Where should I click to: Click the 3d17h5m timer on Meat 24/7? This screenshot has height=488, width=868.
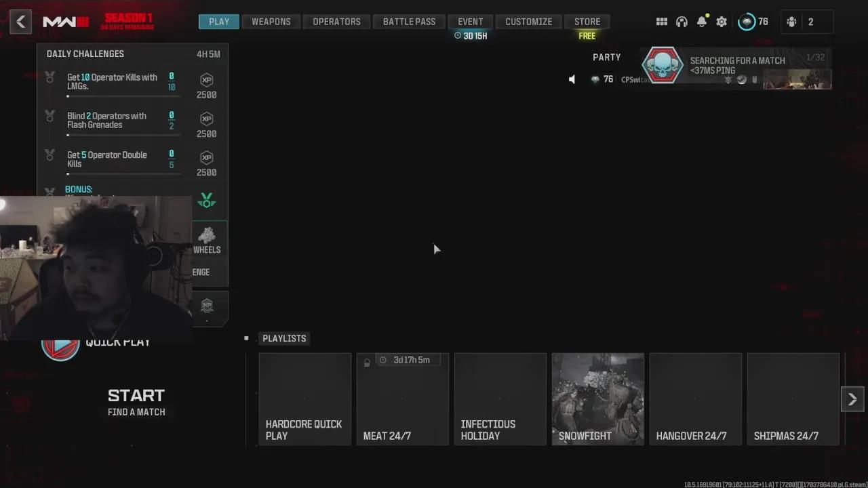click(412, 360)
